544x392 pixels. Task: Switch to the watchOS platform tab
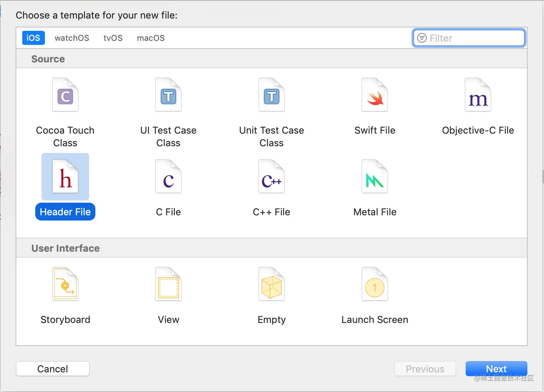click(x=72, y=38)
